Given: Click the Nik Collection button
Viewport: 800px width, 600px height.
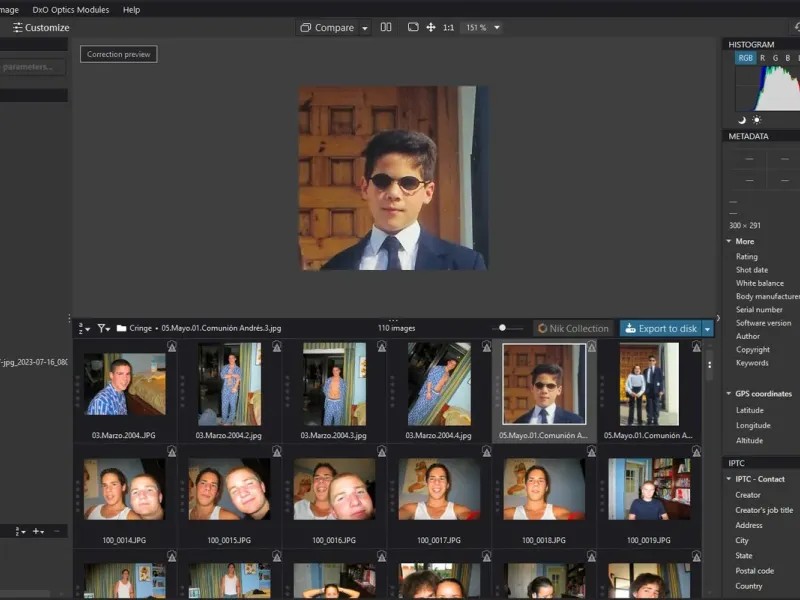Looking at the screenshot, I should coord(572,328).
